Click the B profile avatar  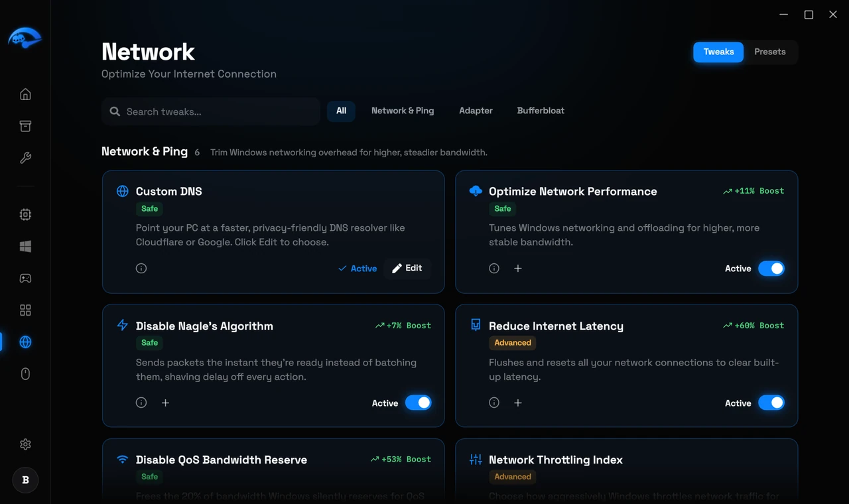coord(25,480)
